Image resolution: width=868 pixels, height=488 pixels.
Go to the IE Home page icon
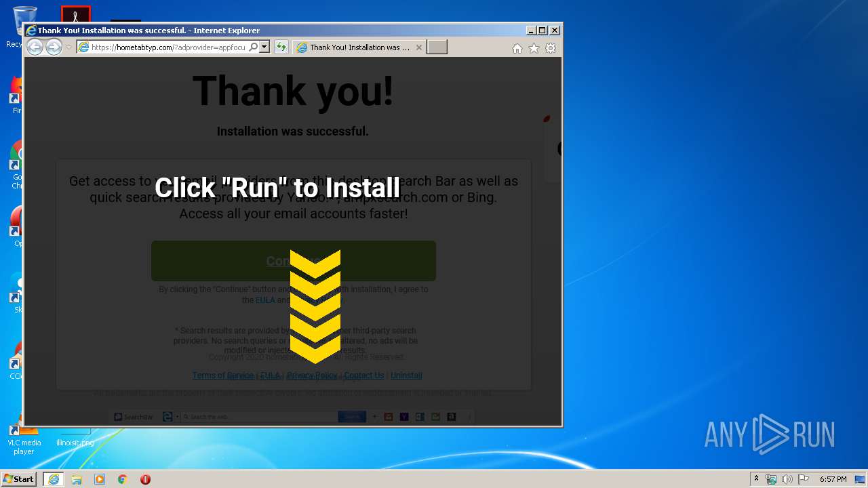coord(517,48)
